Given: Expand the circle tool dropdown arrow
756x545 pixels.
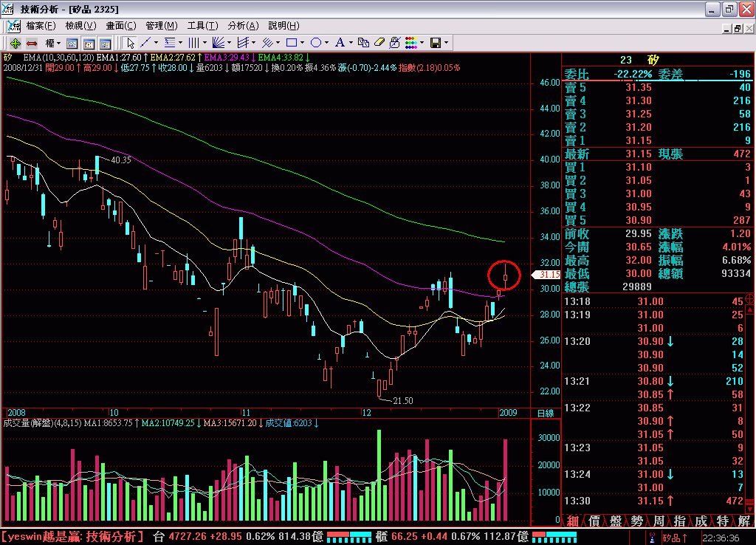Looking at the screenshot, I should click(x=326, y=44).
